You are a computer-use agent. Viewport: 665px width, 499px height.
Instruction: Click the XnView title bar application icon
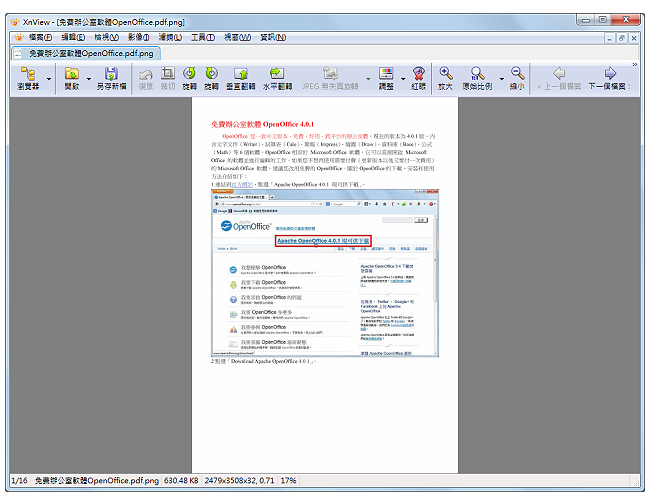click(15, 22)
